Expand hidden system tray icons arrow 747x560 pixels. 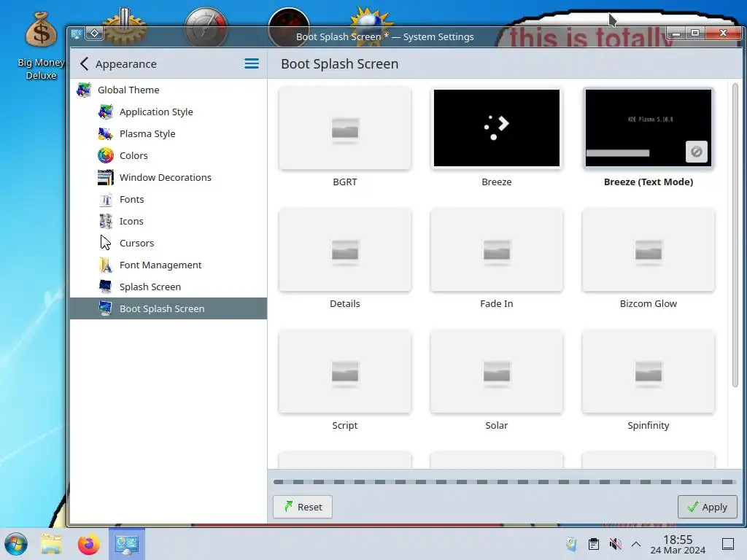636,544
